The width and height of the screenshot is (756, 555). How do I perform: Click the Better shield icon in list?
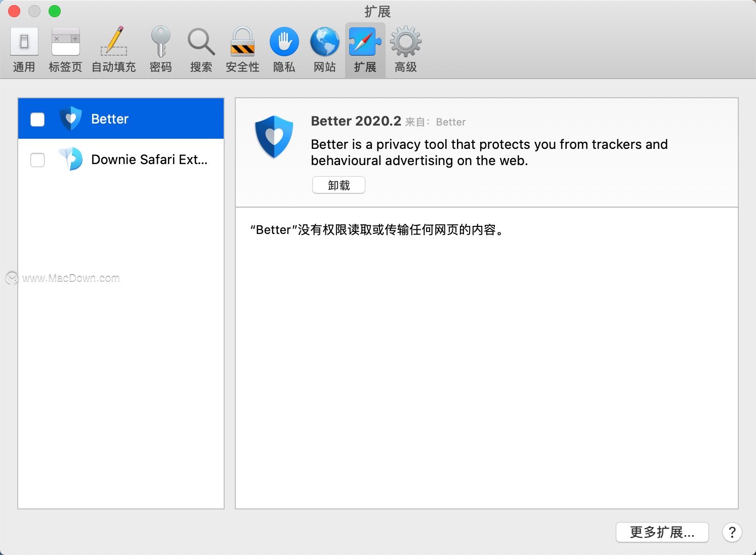coord(70,118)
